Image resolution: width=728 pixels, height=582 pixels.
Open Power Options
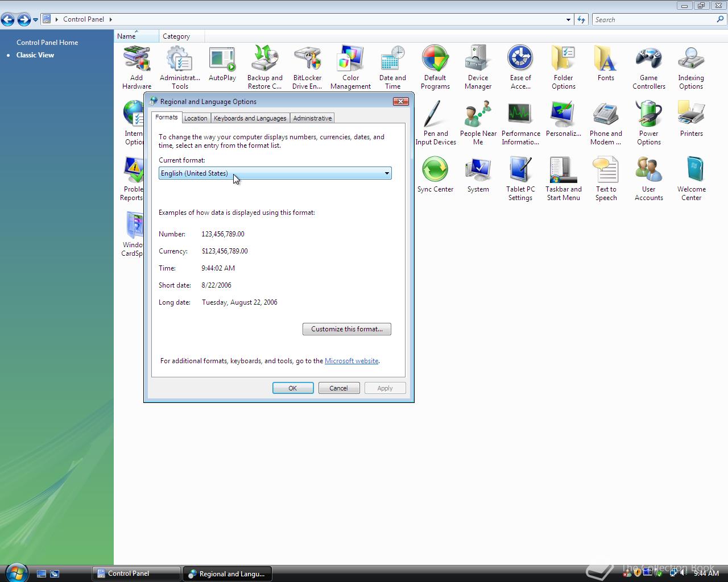pyautogui.click(x=649, y=123)
